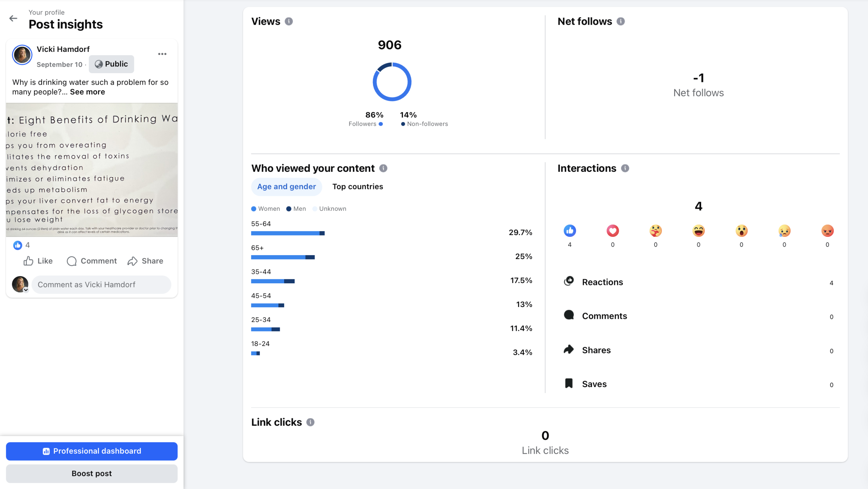The width and height of the screenshot is (868, 489).
Task: Click the Angry reaction emoji icon
Action: pyautogui.click(x=827, y=231)
